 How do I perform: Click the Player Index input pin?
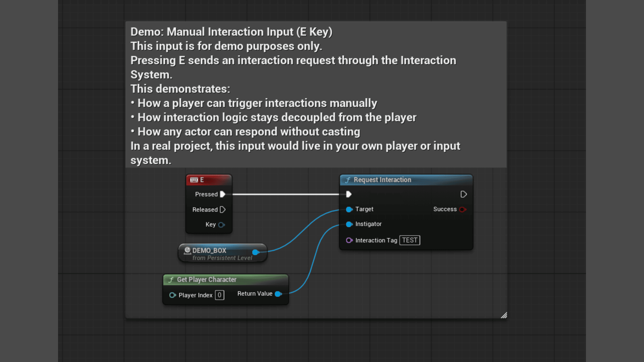[172, 295]
